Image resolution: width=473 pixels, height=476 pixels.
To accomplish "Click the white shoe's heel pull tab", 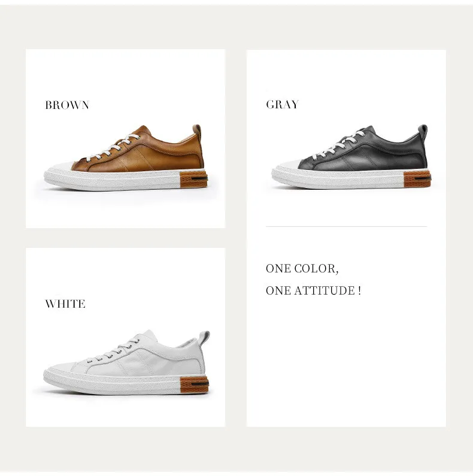I will (x=205, y=337).
